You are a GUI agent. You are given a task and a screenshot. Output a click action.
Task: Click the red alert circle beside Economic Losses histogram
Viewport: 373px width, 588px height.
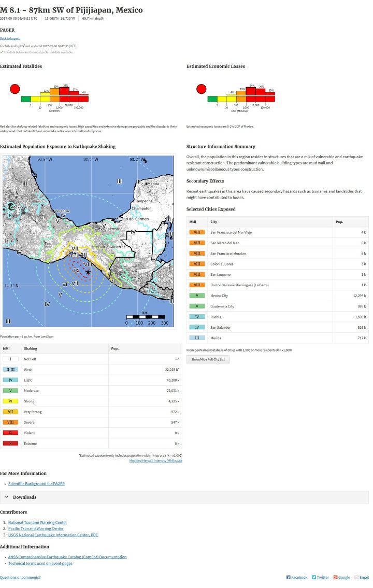pyautogui.click(x=202, y=89)
